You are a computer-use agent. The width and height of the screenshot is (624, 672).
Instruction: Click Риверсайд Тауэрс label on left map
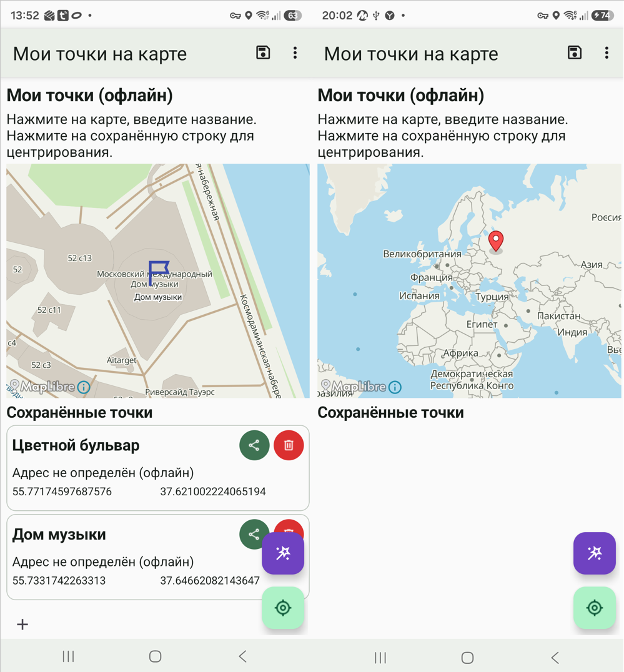(x=179, y=392)
